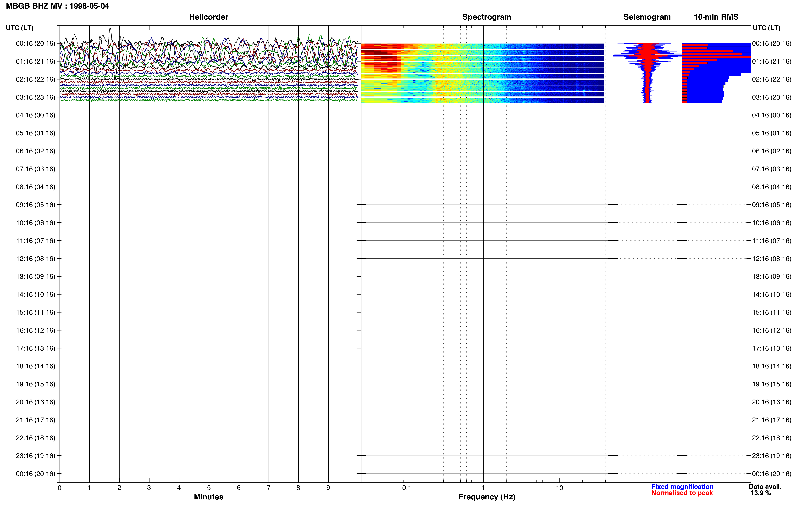This screenshot has width=812, height=508.
Task: Select minute tick "3" under the helicorder
Action: (x=149, y=488)
